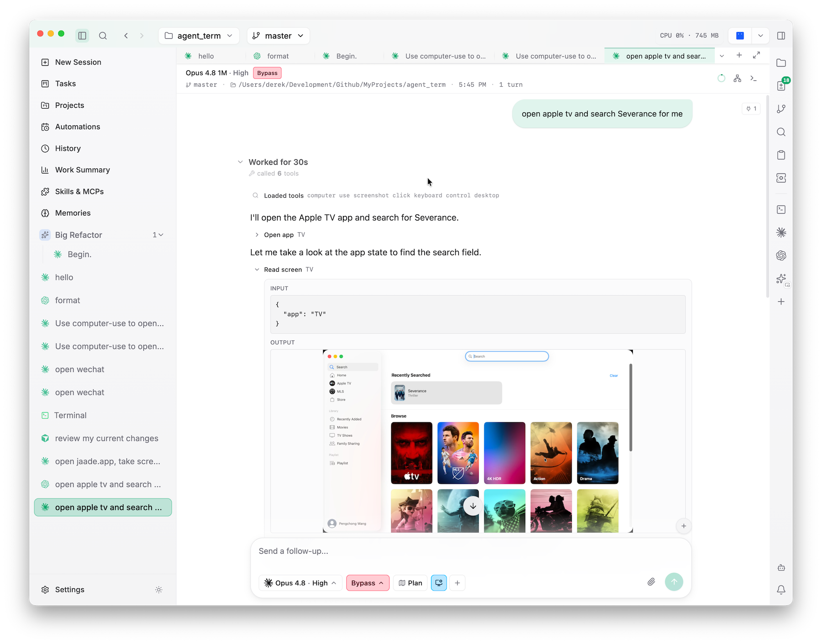Screen dimensions: 822x644
Task: Open the clipboard icon in right rail
Action: 781,155
